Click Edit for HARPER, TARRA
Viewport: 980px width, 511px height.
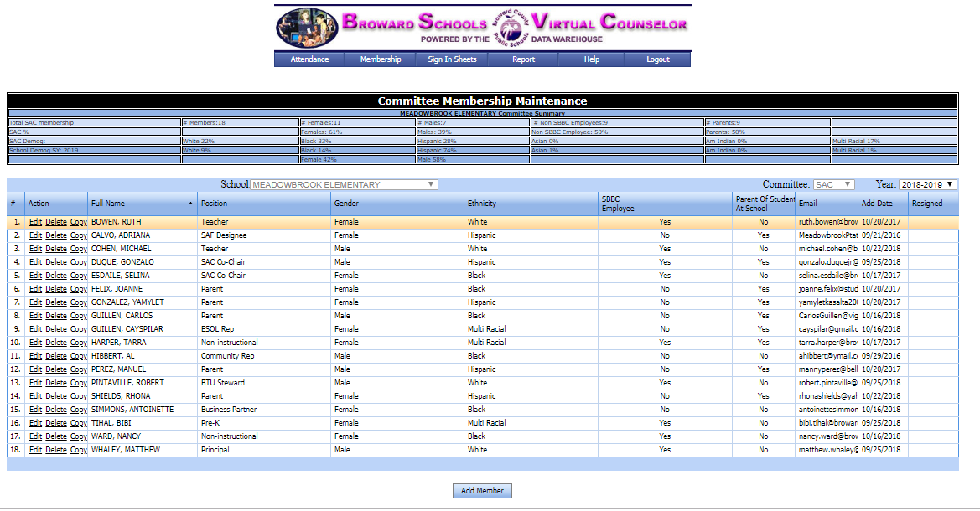[x=35, y=343]
